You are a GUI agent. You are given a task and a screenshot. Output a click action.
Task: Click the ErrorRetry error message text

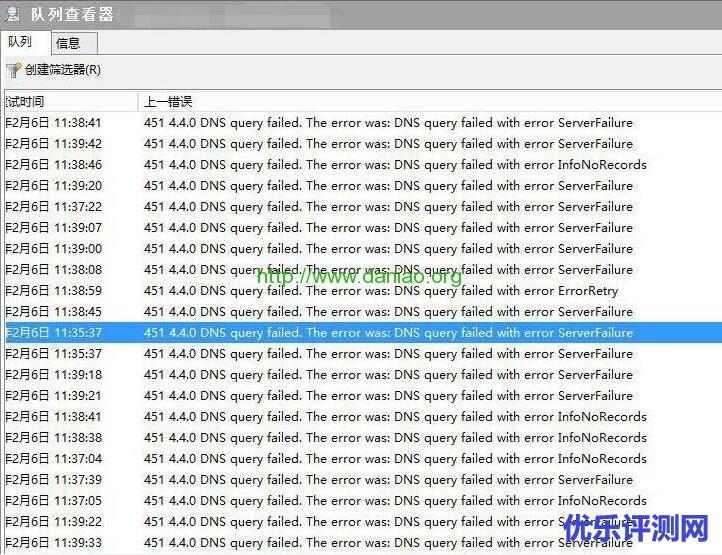[381, 291]
